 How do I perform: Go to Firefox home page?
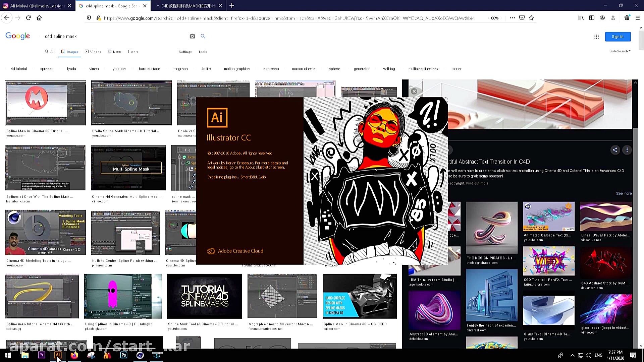(39, 18)
